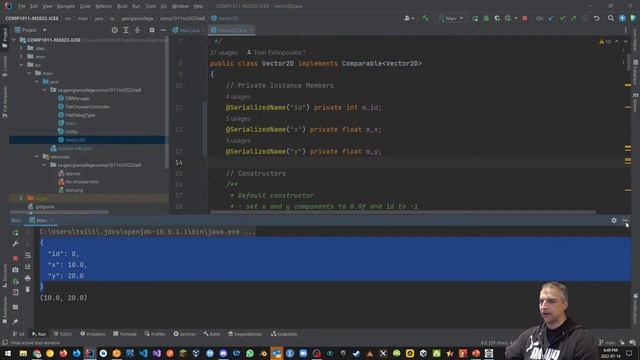
Task: Toggle soft-wrap icon in Run panel
Action: pos(28,256)
